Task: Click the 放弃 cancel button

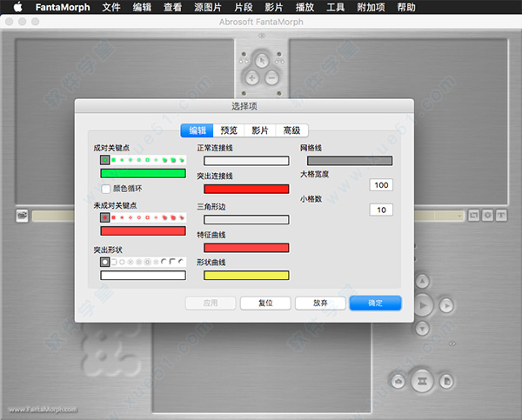Action: click(320, 303)
